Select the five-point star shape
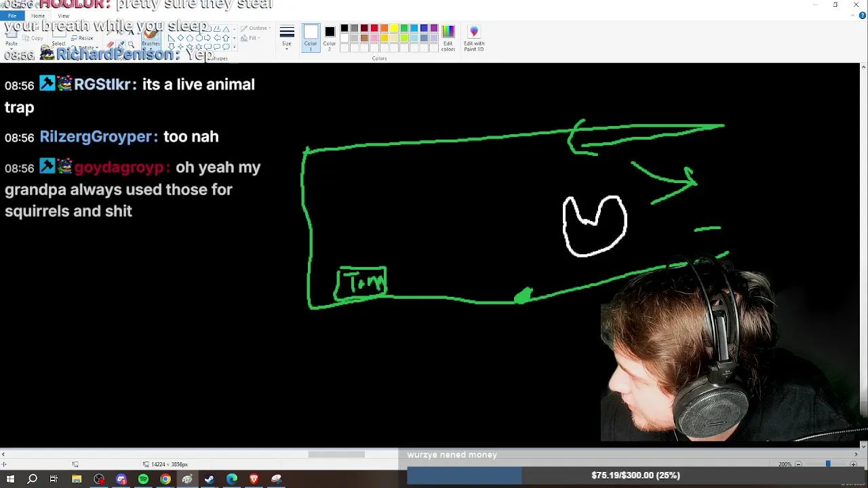The height and width of the screenshot is (488, 868). pos(190,46)
